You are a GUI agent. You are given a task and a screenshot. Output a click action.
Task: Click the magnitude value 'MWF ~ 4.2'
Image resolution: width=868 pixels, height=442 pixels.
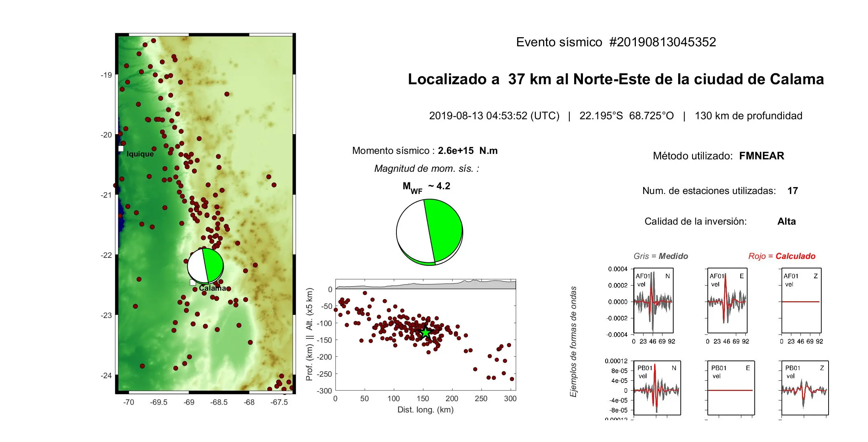pyautogui.click(x=426, y=187)
